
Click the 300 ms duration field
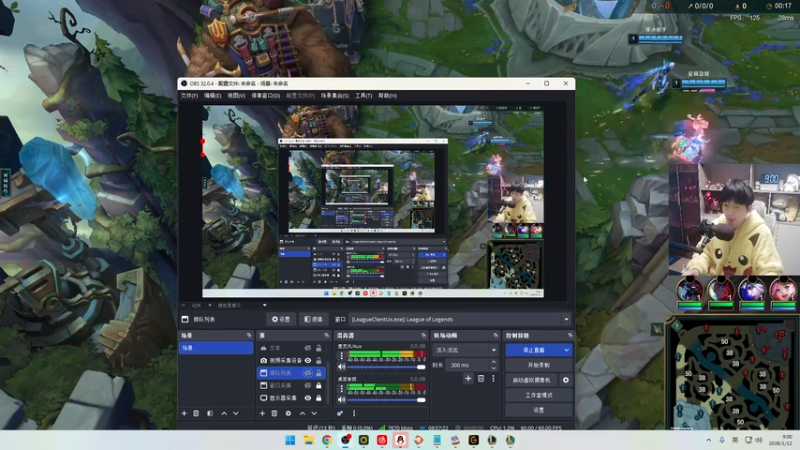pos(467,365)
